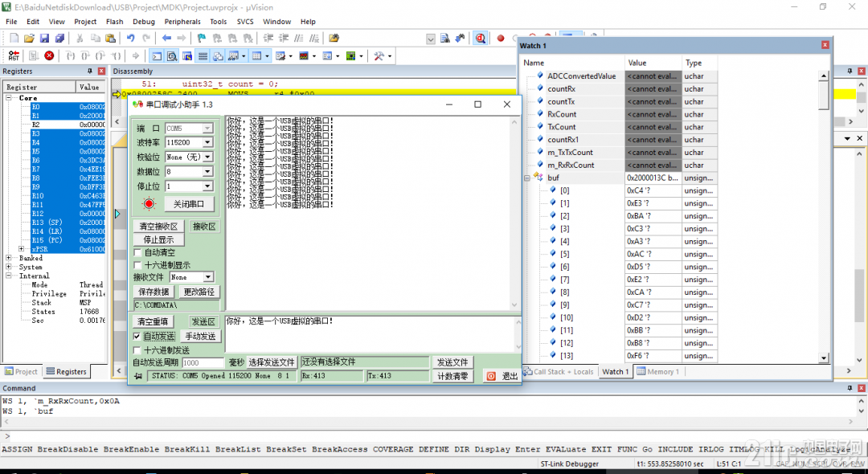
Task: Enable 十六进制发送 checkbox
Action: pos(137,350)
